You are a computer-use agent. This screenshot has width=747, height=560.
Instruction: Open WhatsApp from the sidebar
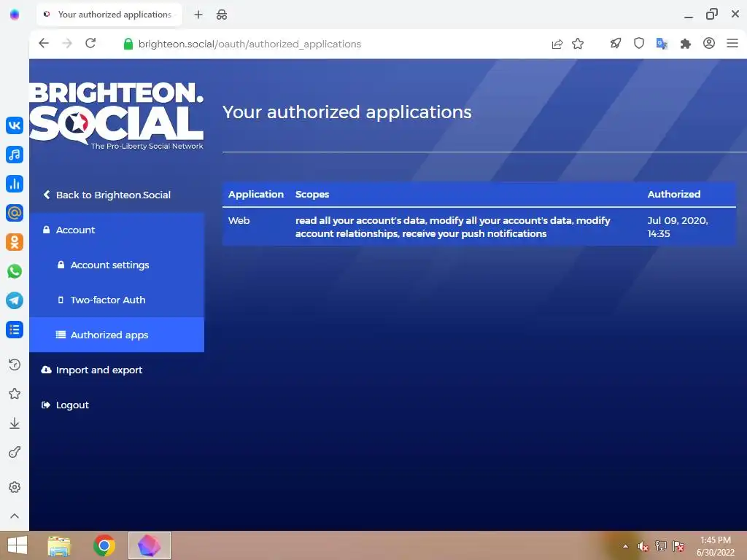pyautogui.click(x=15, y=271)
